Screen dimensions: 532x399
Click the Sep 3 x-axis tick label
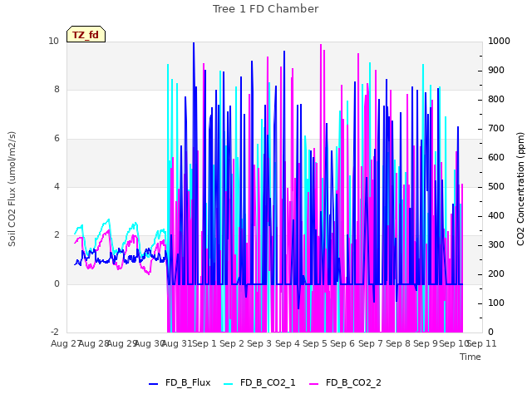pos(259,343)
